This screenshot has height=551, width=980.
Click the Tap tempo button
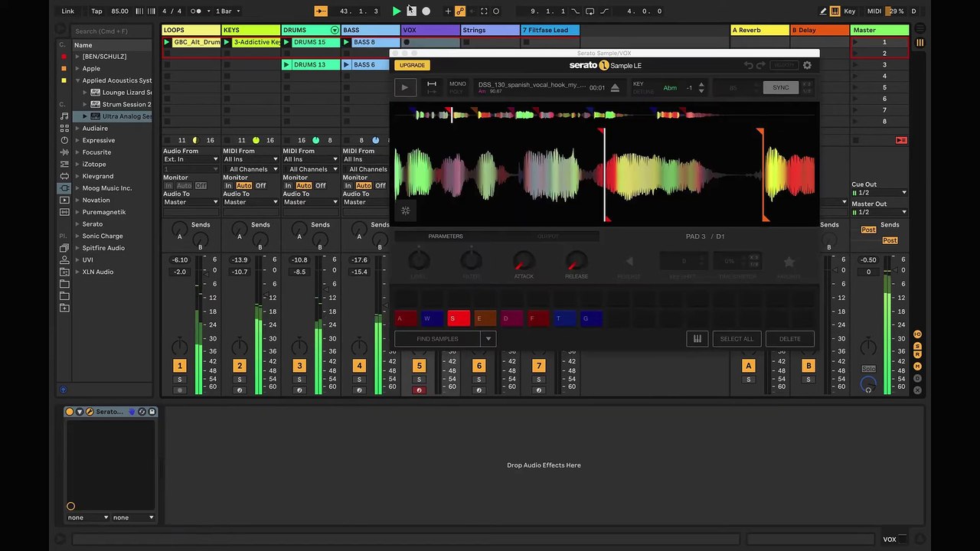pos(96,11)
